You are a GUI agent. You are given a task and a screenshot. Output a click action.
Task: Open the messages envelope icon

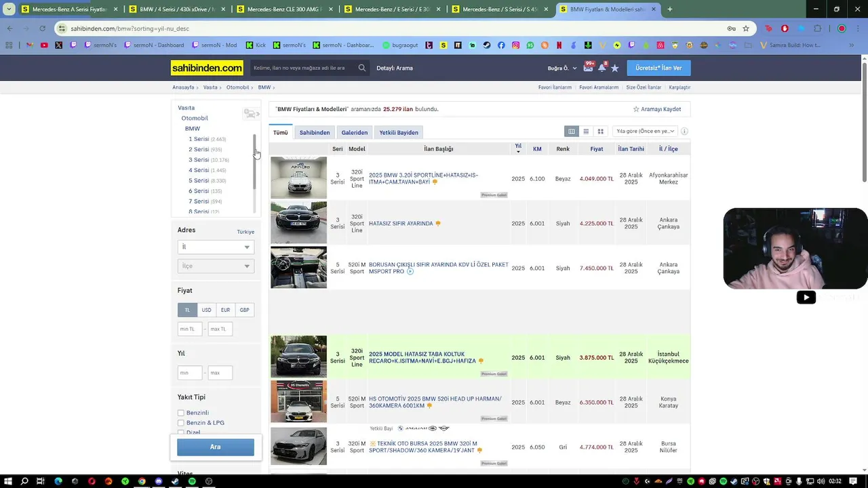tap(588, 68)
